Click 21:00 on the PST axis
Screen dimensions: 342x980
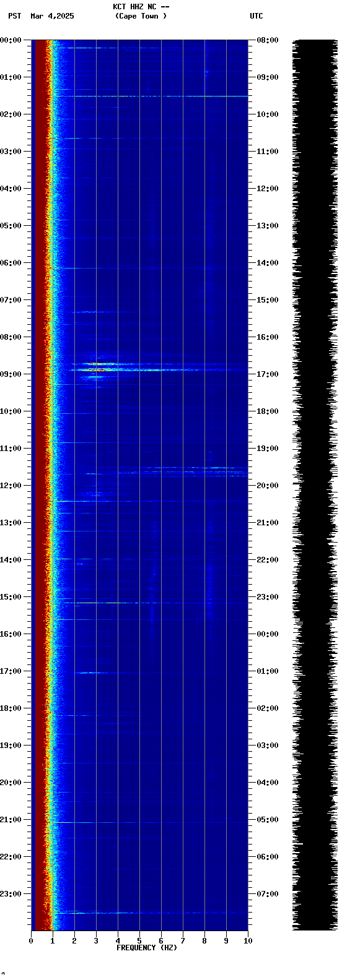point(11,820)
